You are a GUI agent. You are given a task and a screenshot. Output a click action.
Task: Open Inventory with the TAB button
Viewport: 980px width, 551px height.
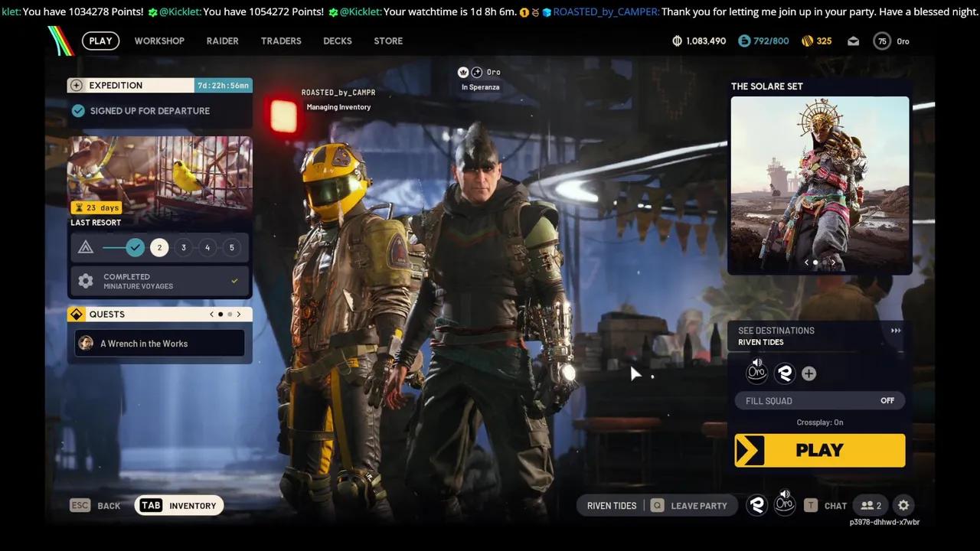(x=179, y=505)
